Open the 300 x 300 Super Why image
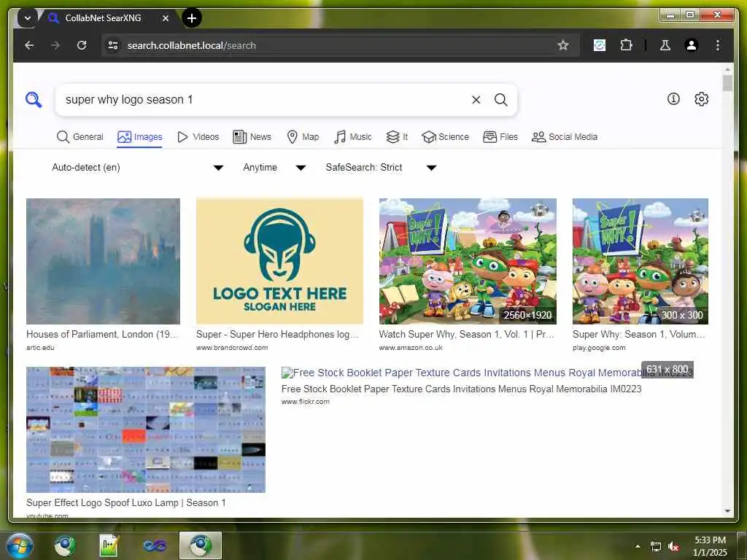The image size is (747, 560). (640, 262)
